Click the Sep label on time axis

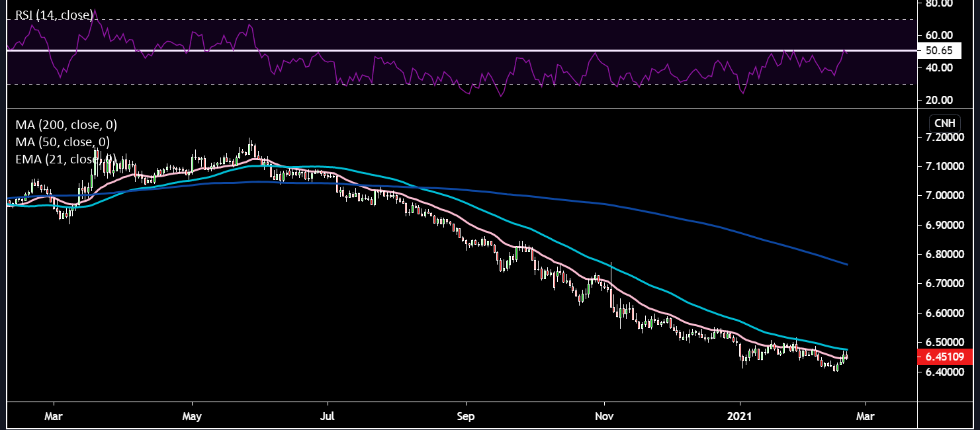[466, 417]
